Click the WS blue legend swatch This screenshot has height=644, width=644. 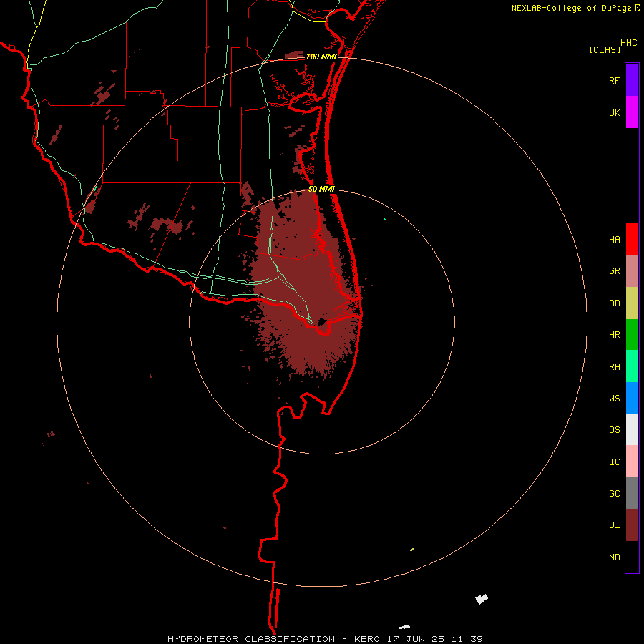click(x=632, y=398)
